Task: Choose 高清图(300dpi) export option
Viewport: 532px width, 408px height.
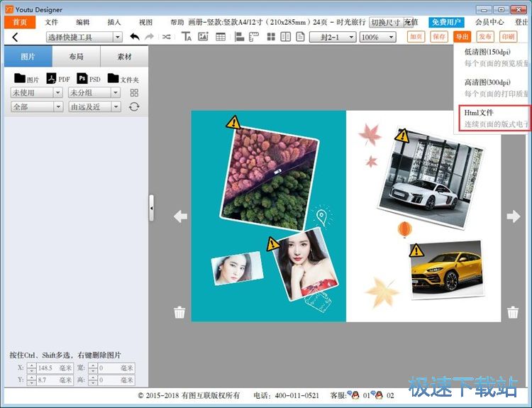Action: 491,87
